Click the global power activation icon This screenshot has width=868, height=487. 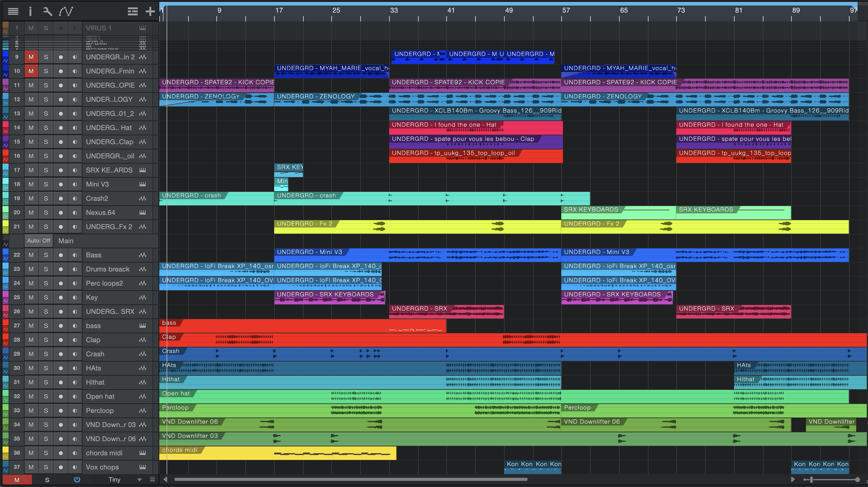click(77, 479)
